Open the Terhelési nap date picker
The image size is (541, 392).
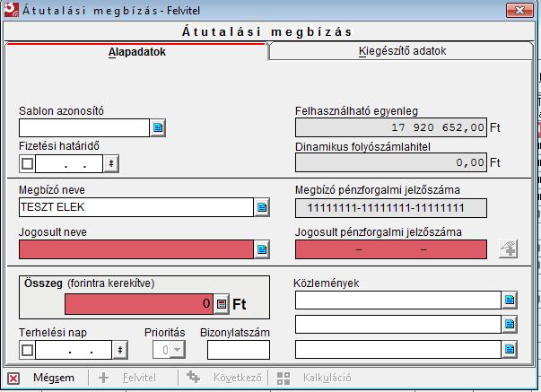point(120,350)
